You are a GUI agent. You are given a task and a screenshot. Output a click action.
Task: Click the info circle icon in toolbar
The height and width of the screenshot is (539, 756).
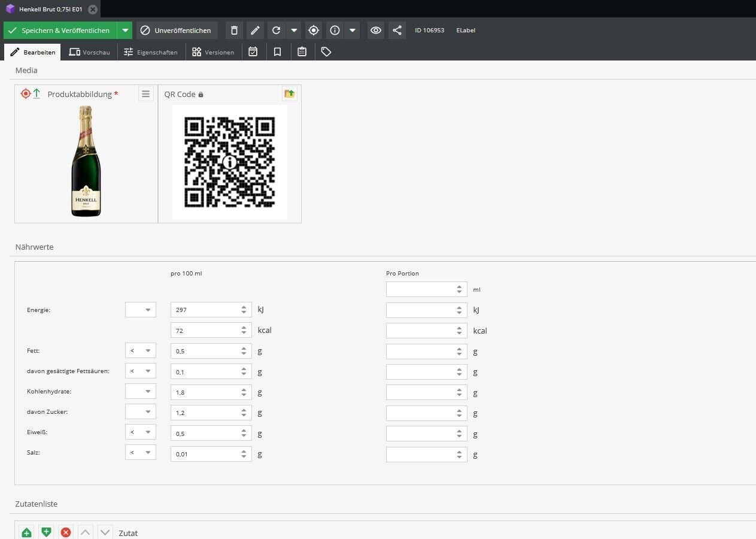pyautogui.click(x=335, y=31)
